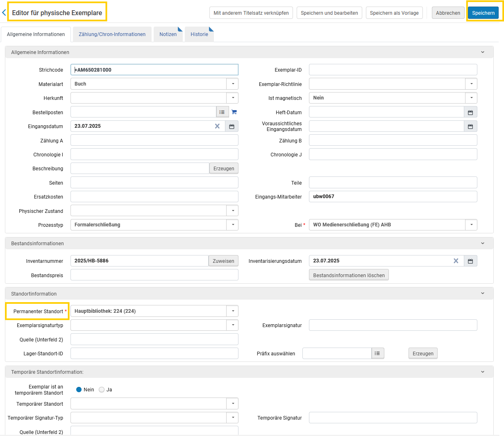Screen dimensions: 504x436
Task: Select the Nein radio button for temporary location
Action: (x=79, y=389)
